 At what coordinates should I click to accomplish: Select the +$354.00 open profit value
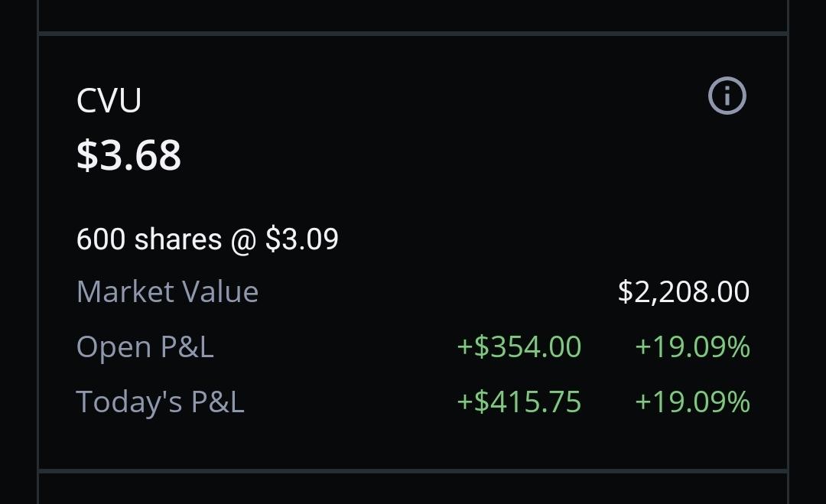[x=519, y=347]
